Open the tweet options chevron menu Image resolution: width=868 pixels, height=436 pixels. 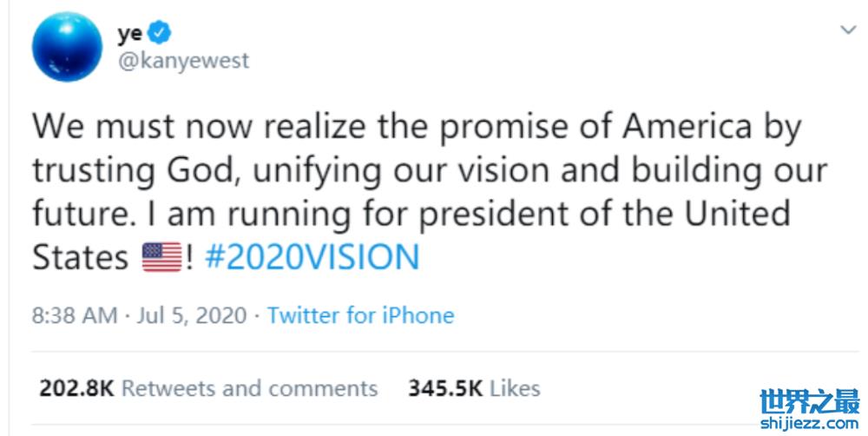[847, 30]
